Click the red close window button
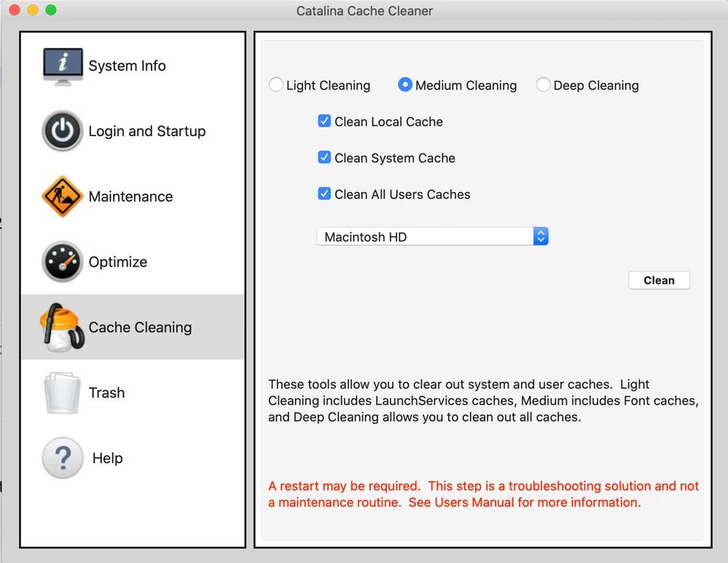The image size is (728, 563). [15, 9]
